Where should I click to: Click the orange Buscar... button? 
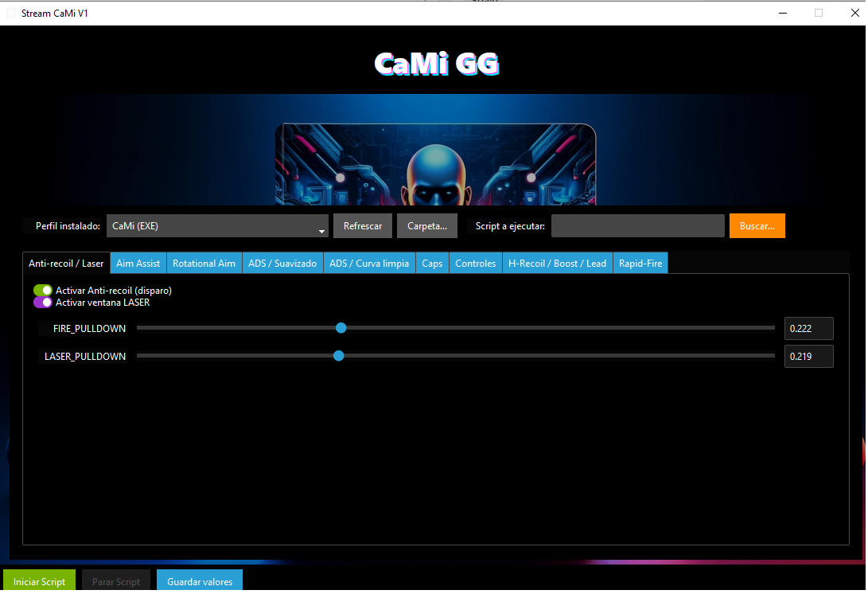(757, 225)
